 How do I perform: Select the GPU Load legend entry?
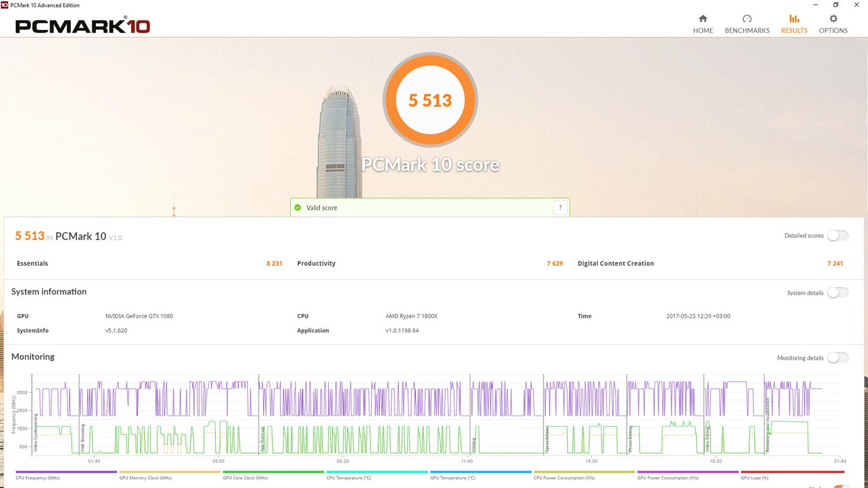pos(755,478)
